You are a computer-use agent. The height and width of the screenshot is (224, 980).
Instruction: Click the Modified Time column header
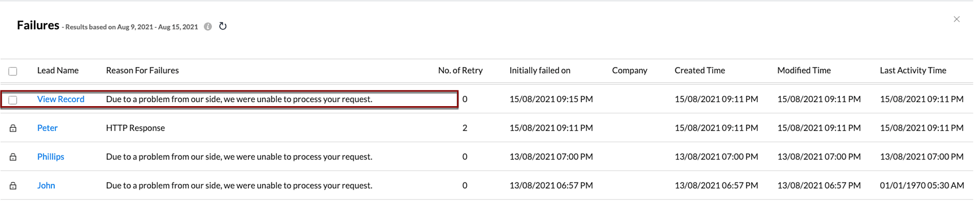pos(804,70)
